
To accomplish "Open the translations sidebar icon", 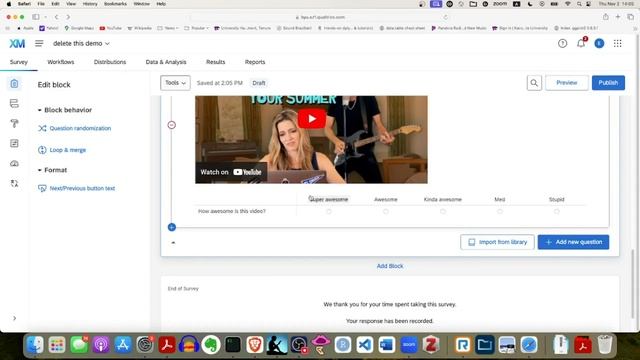I will coord(14,183).
